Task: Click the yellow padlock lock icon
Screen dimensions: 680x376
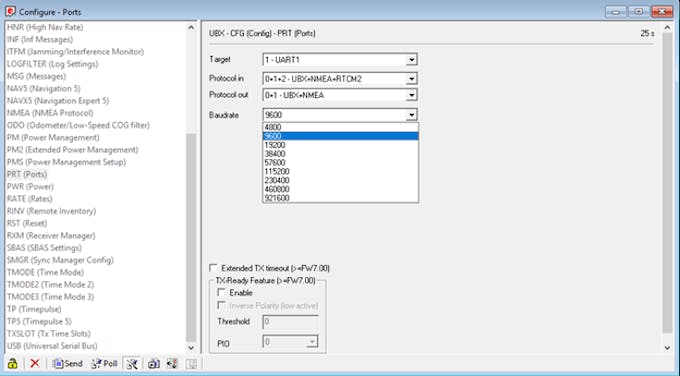Action: point(13,363)
